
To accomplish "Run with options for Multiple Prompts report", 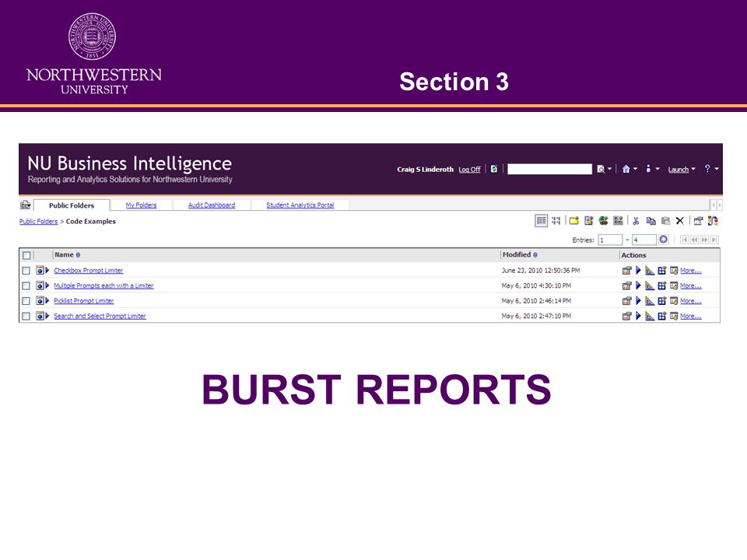I will point(638,285).
